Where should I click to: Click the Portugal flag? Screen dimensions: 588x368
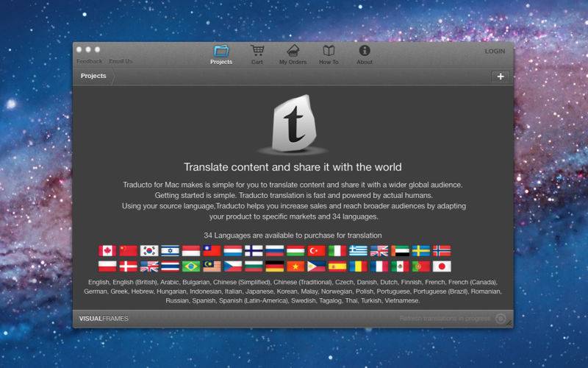pos(421,266)
